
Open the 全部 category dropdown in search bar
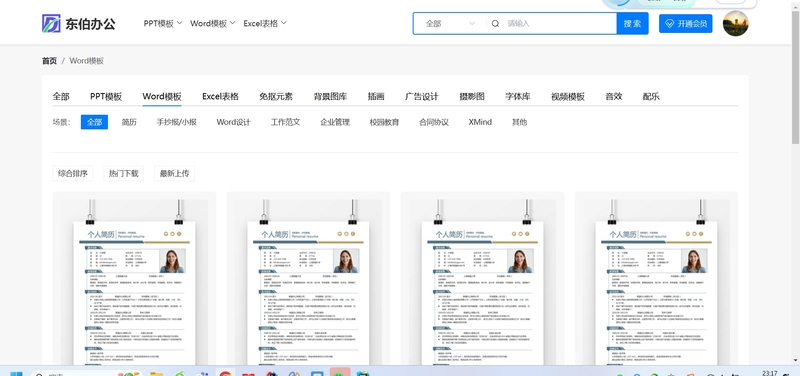point(449,23)
